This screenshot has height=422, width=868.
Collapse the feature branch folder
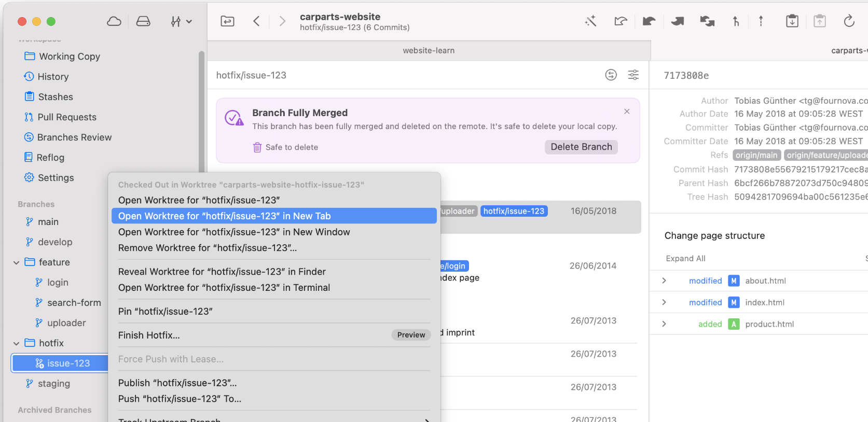click(17, 263)
